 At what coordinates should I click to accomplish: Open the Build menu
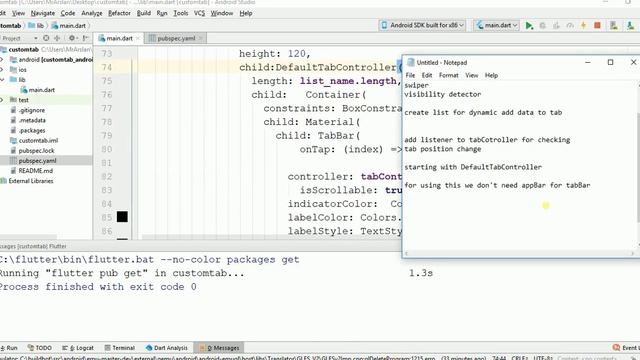click(144, 13)
